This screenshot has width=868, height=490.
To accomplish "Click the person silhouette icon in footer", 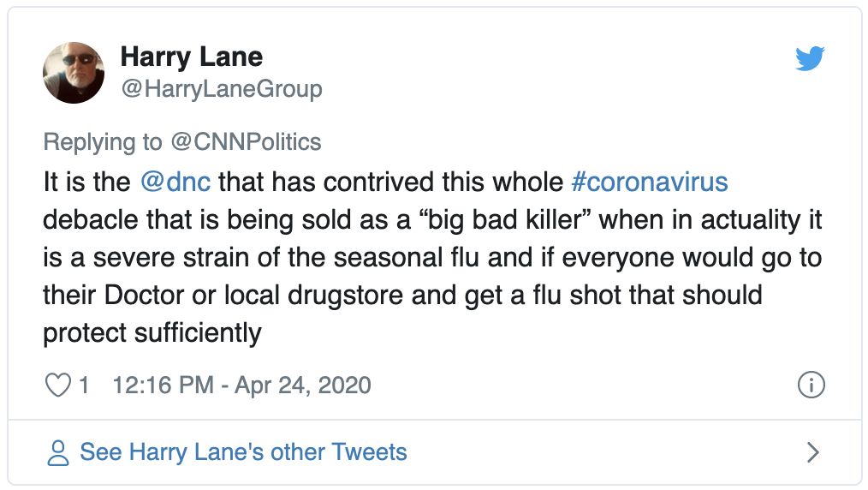I will [x=57, y=452].
